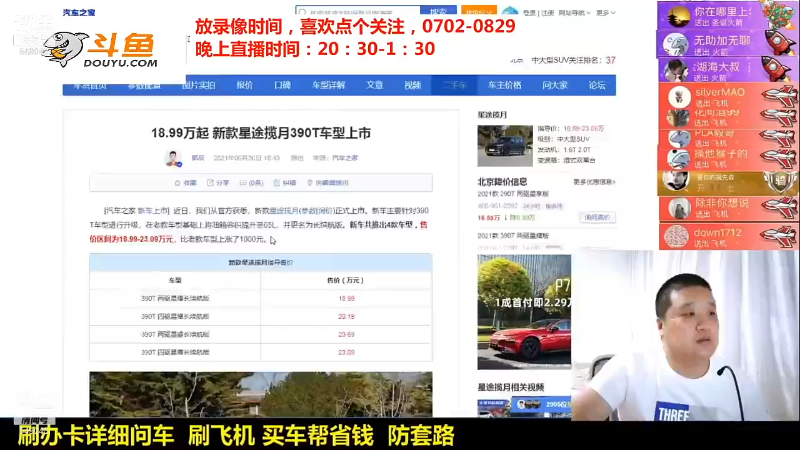Click the airplane gift icon beside down1712
The height and width of the screenshot is (450, 800).
pos(779,236)
